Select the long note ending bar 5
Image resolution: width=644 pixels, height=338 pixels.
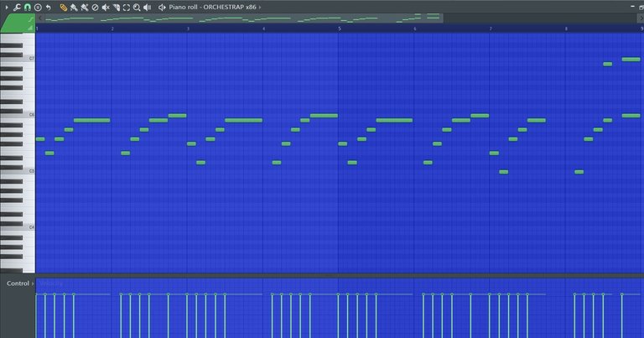(394, 120)
